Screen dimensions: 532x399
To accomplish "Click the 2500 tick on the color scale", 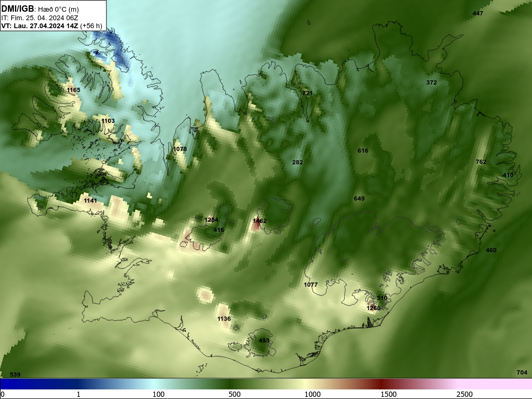I will pos(464,394).
